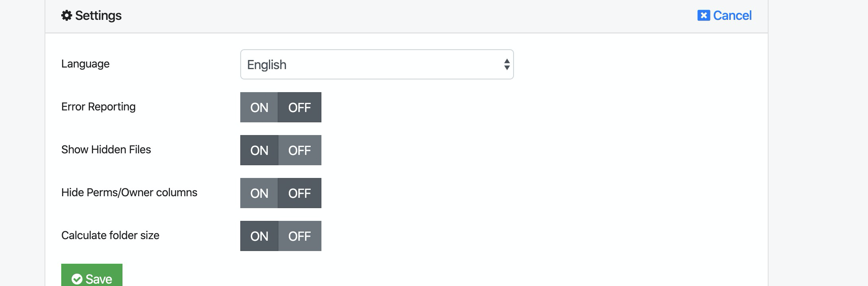Viewport: 868px width, 286px height.
Task: Click the blue Cancel X icon
Action: click(x=703, y=15)
